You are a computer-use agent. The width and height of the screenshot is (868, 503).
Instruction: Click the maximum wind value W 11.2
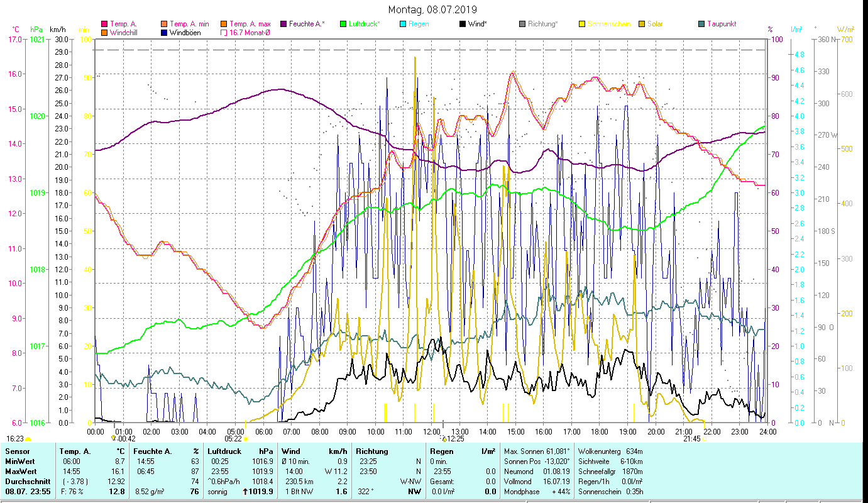(x=336, y=472)
